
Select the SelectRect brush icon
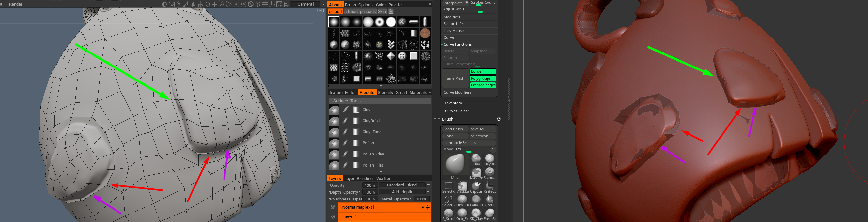click(x=448, y=187)
